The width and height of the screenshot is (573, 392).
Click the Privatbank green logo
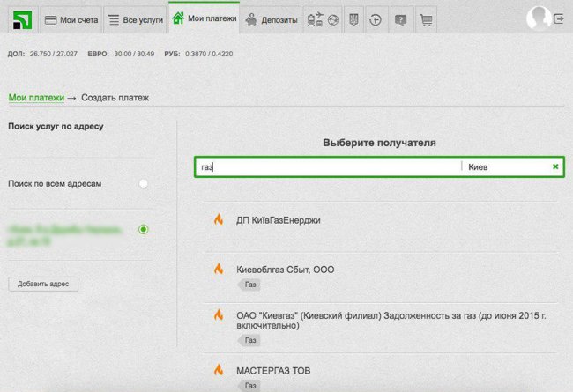(x=18, y=18)
